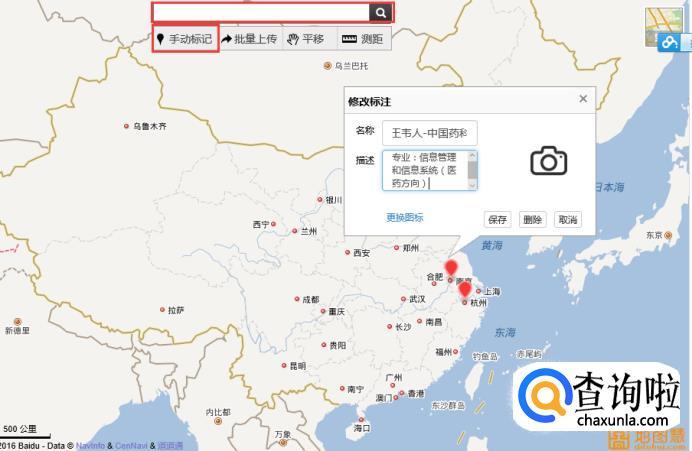Activate the 平移 pan tool
692x451 pixels.
pyautogui.click(x=305, y=39)
